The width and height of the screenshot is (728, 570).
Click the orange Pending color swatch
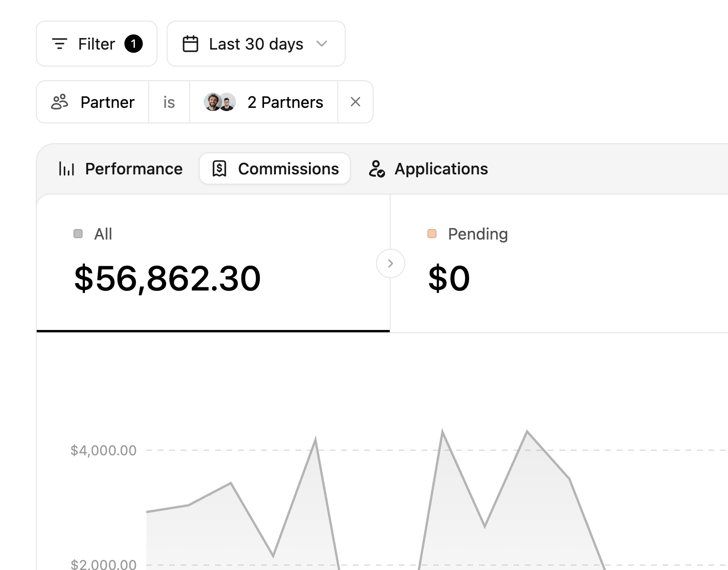(432, 234)
